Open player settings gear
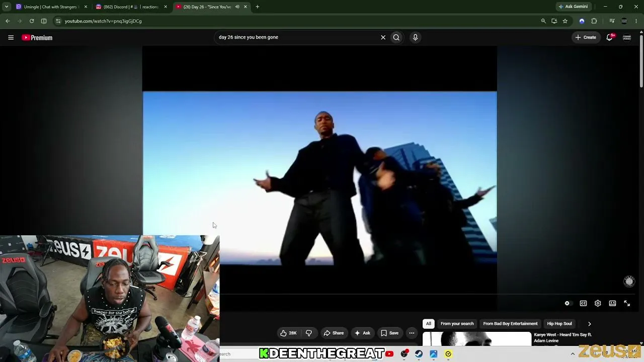The height and width of the screenshot is (362, 644). point(598,304)
